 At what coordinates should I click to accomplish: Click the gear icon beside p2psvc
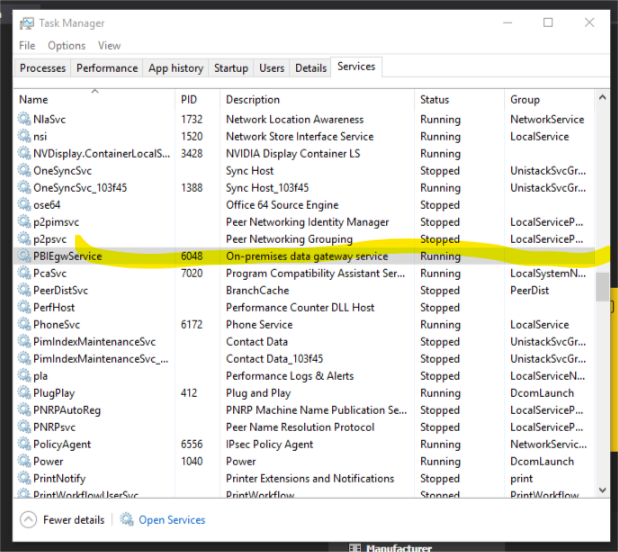tap(24, 238)
